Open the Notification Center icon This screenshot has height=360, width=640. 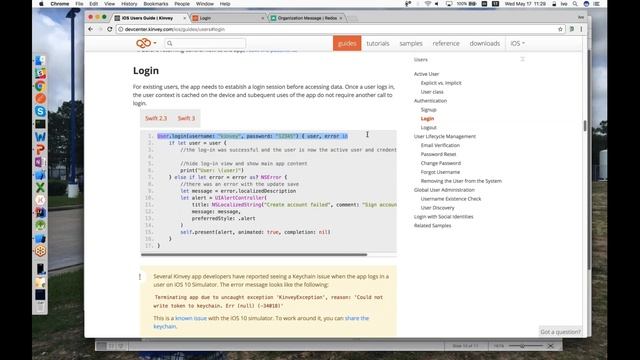[596, 4]
